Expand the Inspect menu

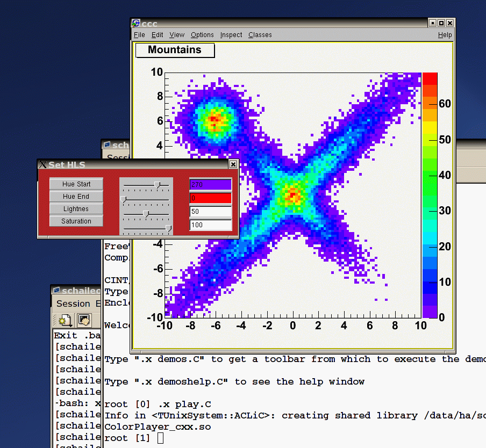(231, 35)
